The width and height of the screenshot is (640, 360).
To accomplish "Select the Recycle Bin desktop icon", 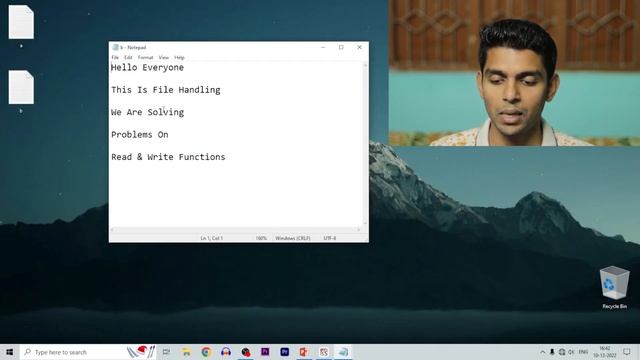I will tap(614, 287).
